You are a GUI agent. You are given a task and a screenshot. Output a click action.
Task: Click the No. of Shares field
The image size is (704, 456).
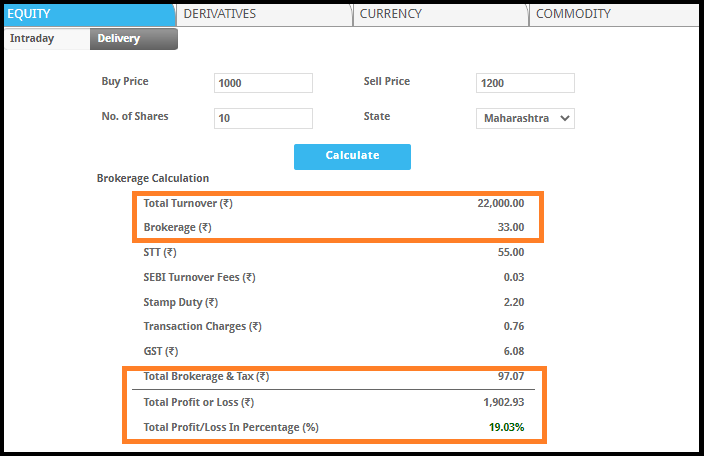263,118
